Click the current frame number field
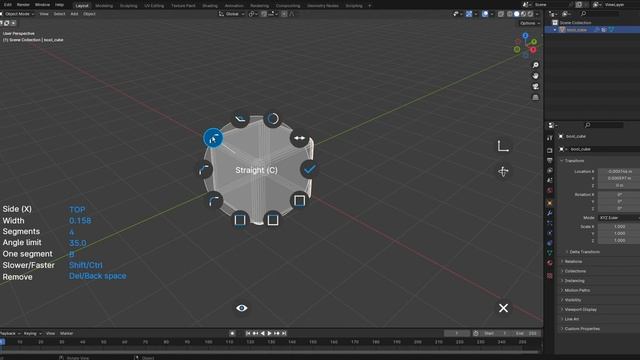The image size is (640, 360). click(x=457, y=333)
